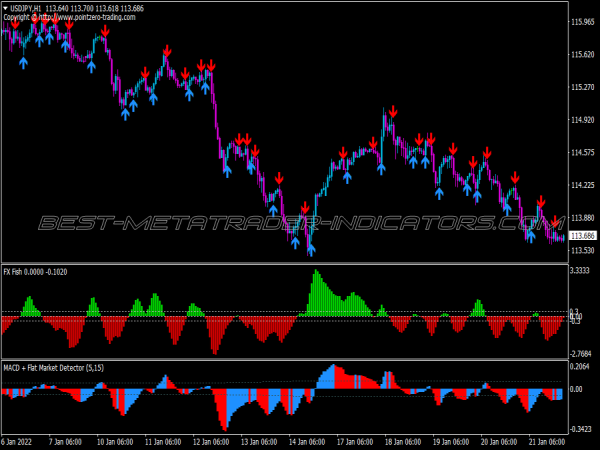Viewport: 600px width, 450px height.
Task: Click the 0.2064 MACD scale value
Action: pos(580,367)
